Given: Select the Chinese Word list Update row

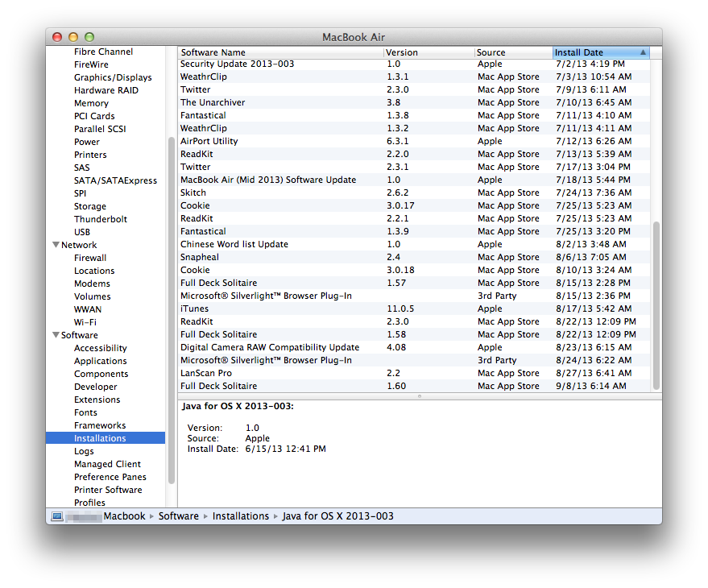Looking at the screenshot, I should pyautogui.click(x=414, y=244).
